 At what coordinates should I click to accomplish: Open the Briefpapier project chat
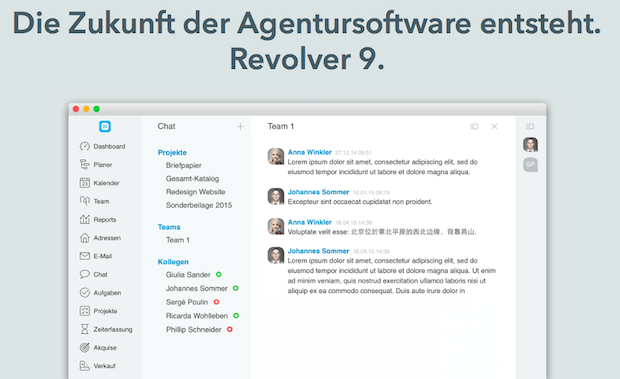tap(183, 165)
